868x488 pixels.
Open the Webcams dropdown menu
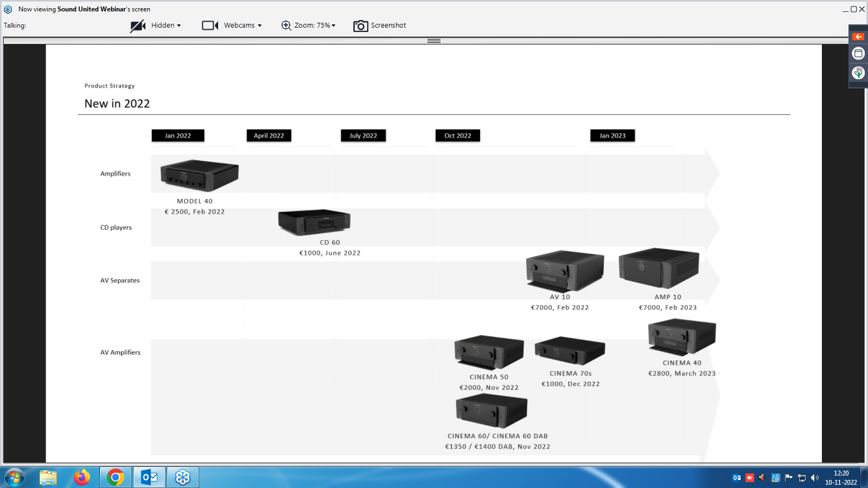(243, 25)
